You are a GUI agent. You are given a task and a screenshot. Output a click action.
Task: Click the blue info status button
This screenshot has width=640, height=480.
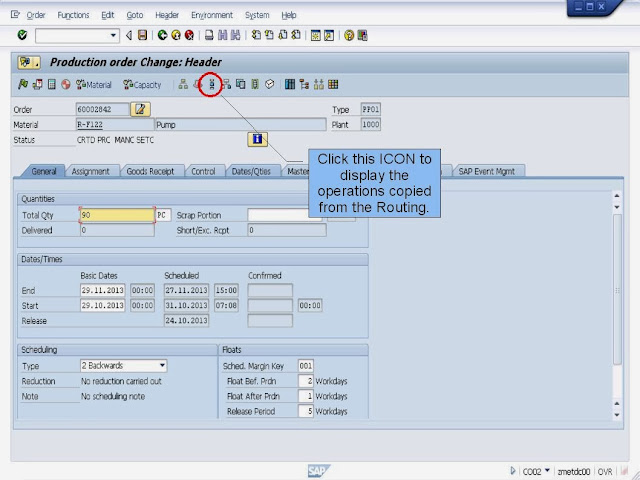[x=257, y=140]
